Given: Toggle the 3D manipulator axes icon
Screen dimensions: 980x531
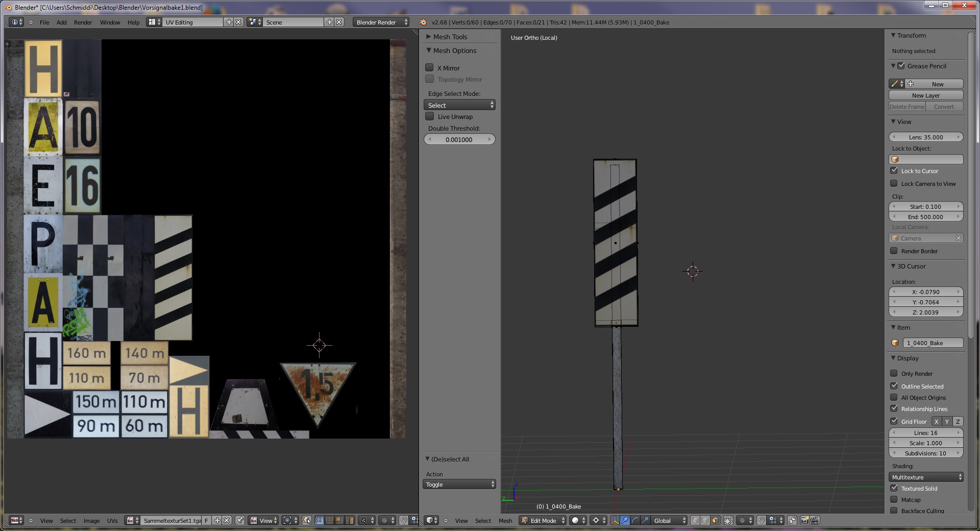Looking at the screenshot, I should pos(615,520).
